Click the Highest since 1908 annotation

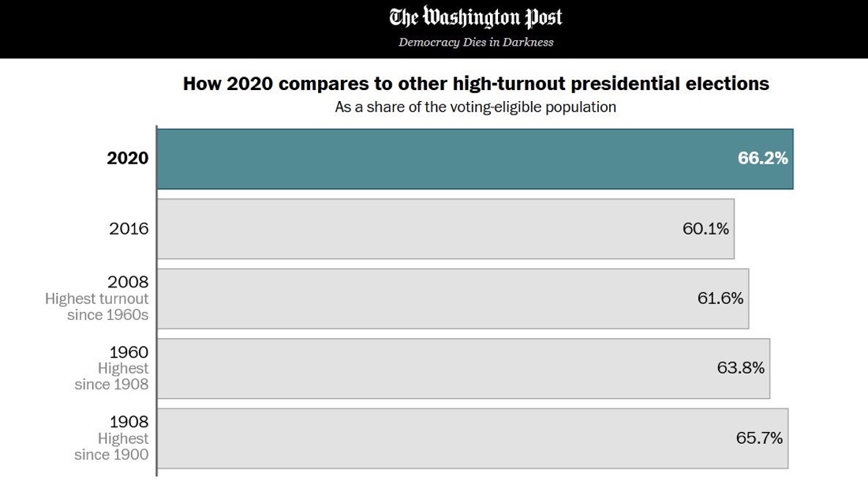[111, 377]
